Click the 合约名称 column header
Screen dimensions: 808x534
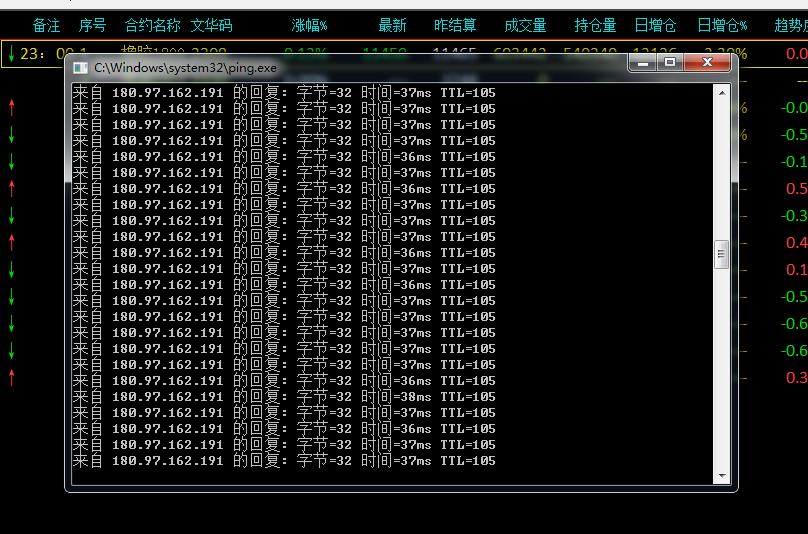pyautogui.click(x=153, y=25)
